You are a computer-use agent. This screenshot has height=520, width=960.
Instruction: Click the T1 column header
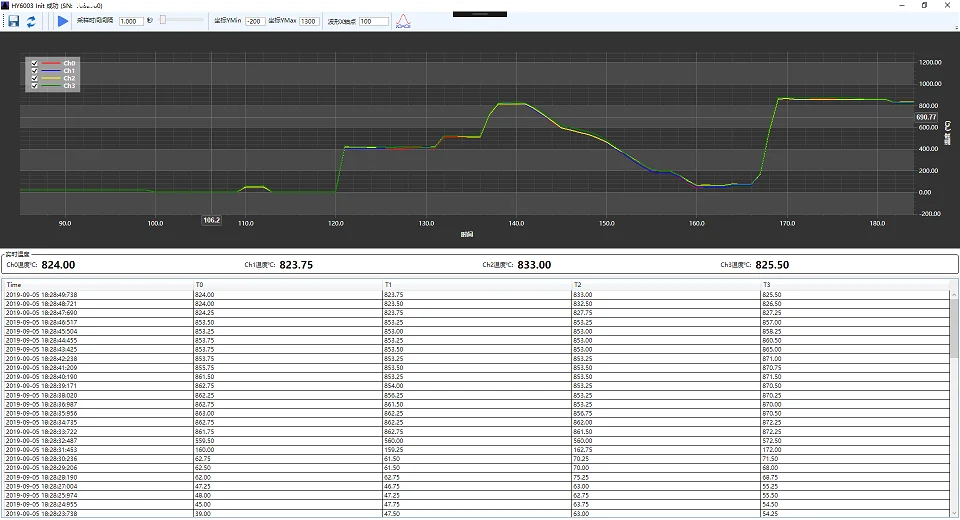tap(477, 285)
